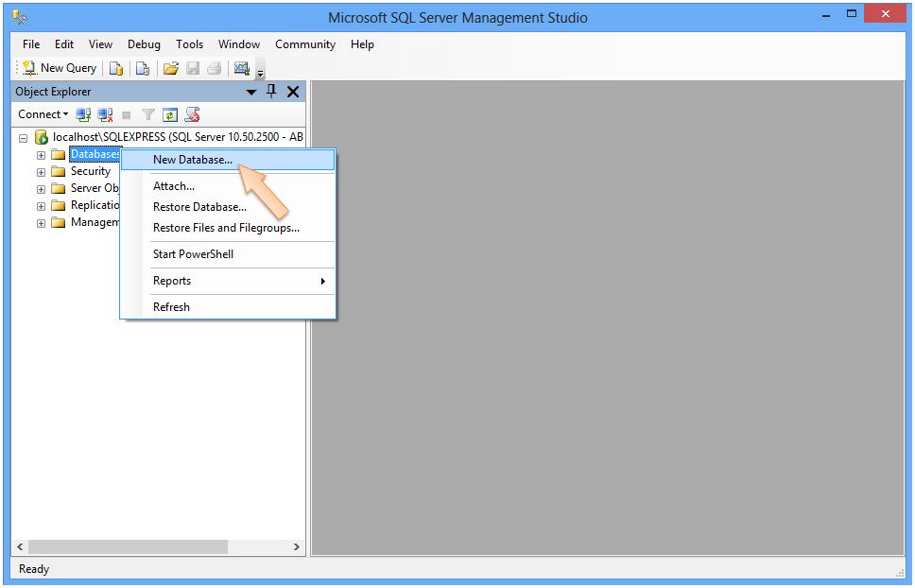
Task: Click the right arrow of horizontal scrollbar
Action: tap(297, 547)
